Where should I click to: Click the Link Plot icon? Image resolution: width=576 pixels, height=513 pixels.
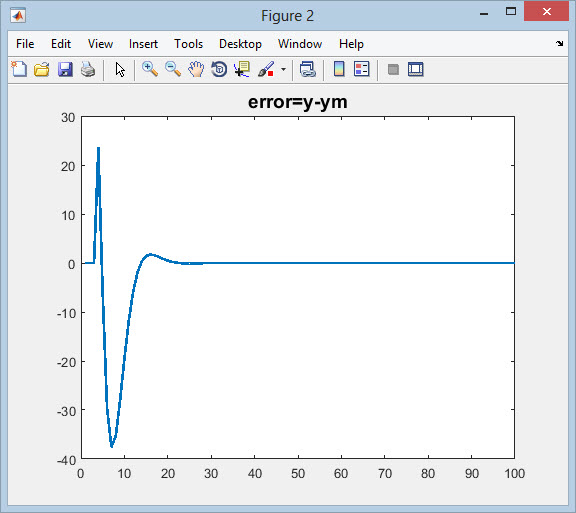click(307, 69)
